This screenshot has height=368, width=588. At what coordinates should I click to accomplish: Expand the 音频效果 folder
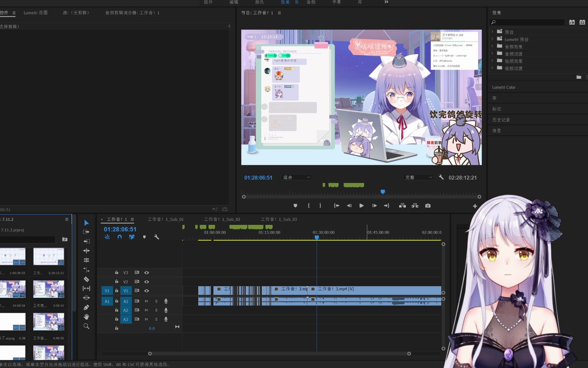[x=492, y=46]
